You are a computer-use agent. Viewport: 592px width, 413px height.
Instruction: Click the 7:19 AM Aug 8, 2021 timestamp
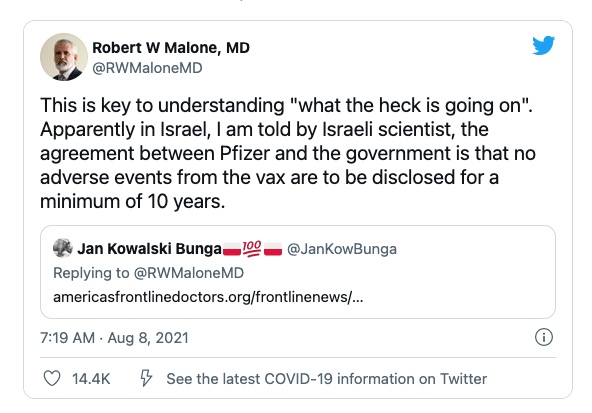(114, 337)
